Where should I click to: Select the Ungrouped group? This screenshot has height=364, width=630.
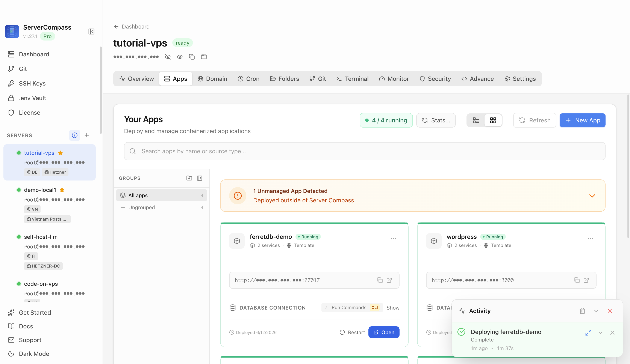tap(162, 207)
